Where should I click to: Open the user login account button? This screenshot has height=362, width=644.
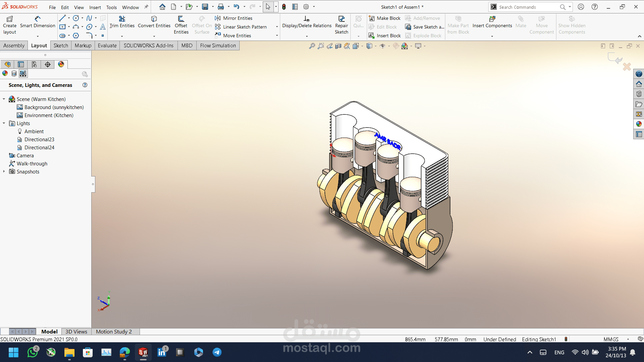pyautogui.click(x=581, y=7)
